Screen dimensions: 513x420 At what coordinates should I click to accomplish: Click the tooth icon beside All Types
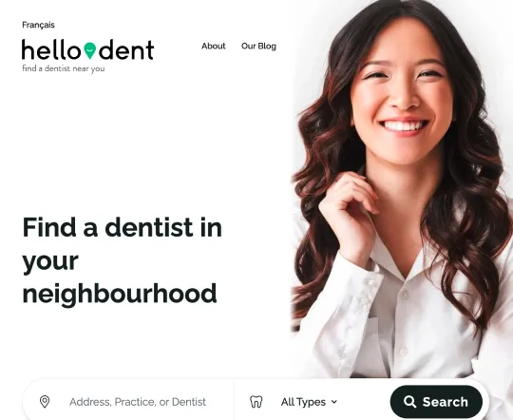coord(256,402)
